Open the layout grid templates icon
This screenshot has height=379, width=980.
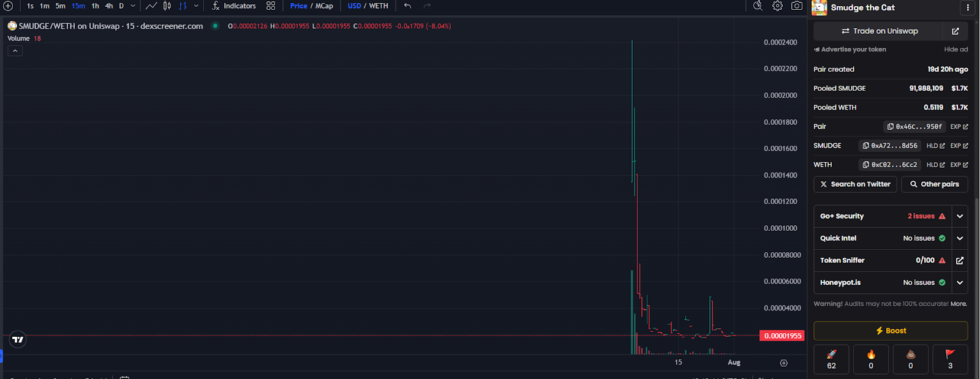coord(271,6)
